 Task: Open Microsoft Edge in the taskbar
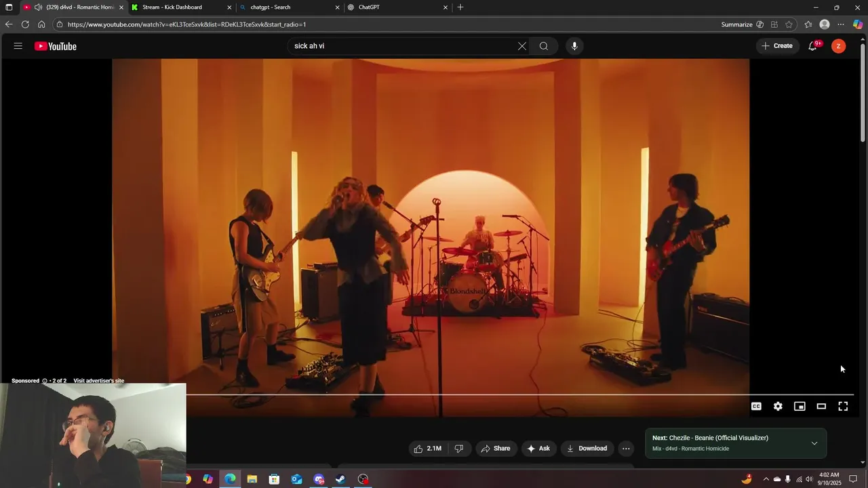point(230,479)
